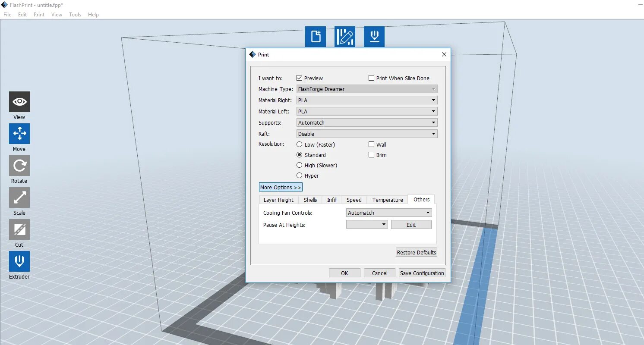
Task: Open Cooling Fan Controls dropdown
Action: pyautogui.click(x=389, y=213)
